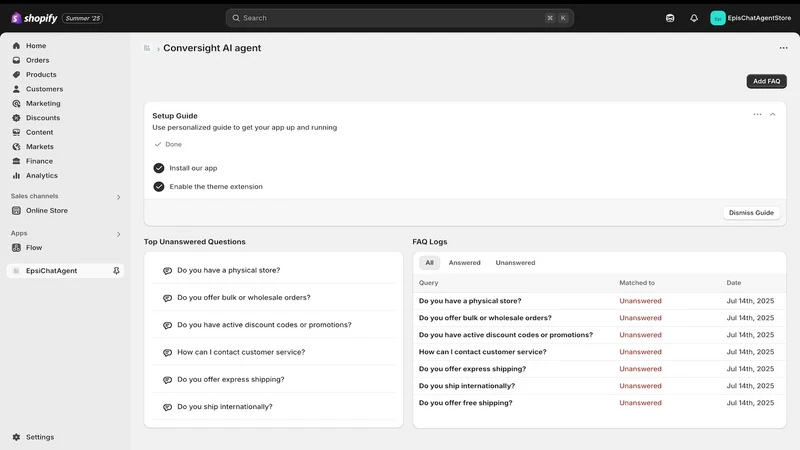Click the EpisChatAgentStore avatar icon
This screenshot has height=450, width=800.
tap(718, 18)
